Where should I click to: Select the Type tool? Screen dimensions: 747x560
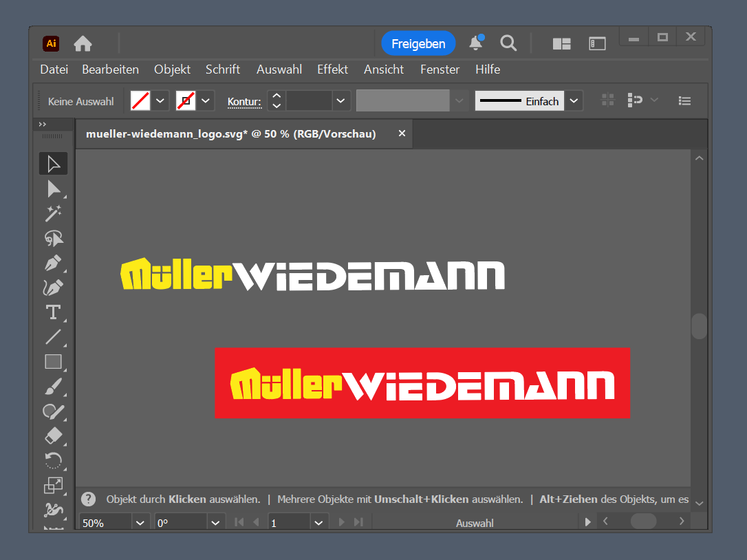pyautogui.click(x=54, y=312)
